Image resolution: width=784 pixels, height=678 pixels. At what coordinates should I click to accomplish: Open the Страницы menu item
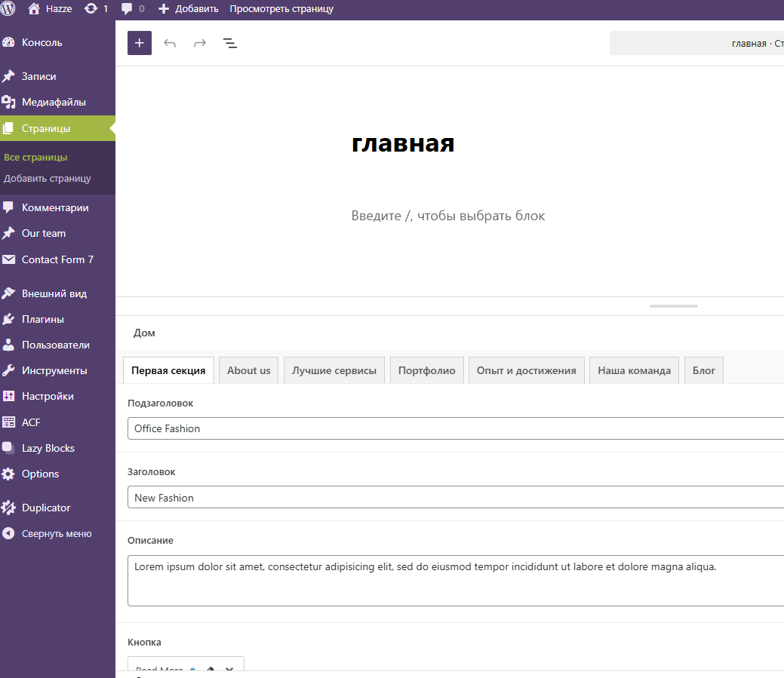57,128
